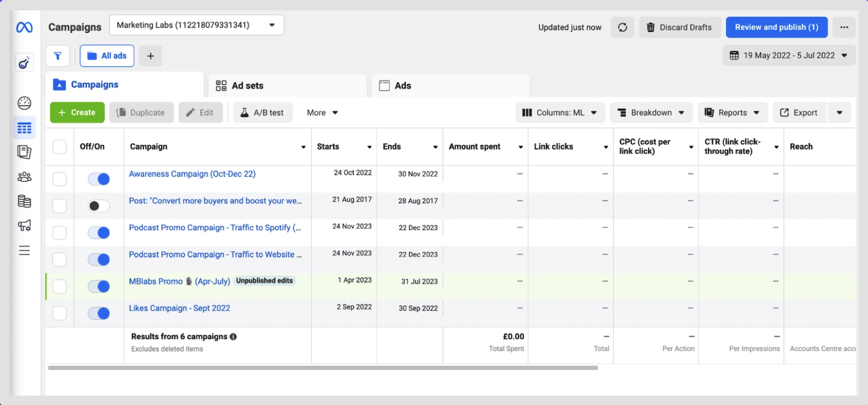Click the Edit button
Viewport: 868px width, 405px height.
[x=201, y=112]
